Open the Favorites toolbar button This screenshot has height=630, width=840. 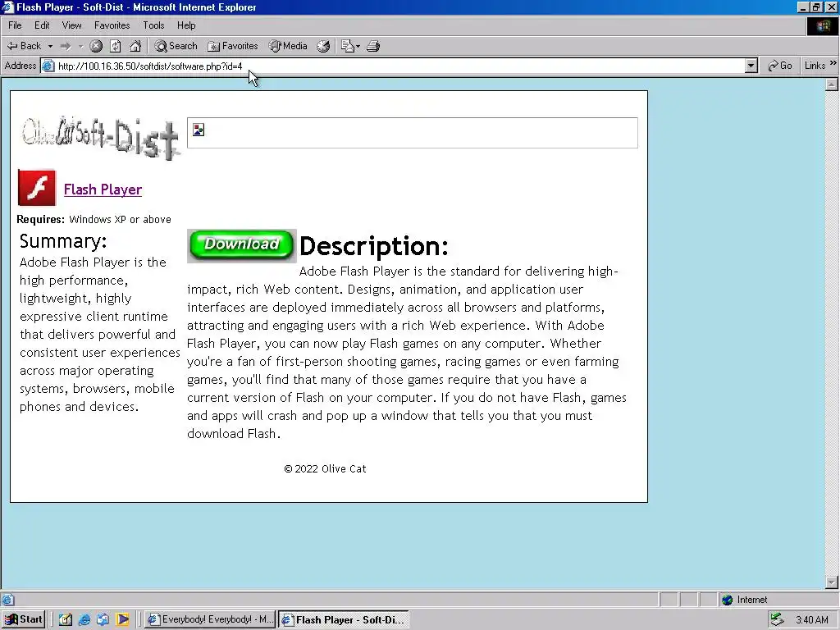coord(233,46)
